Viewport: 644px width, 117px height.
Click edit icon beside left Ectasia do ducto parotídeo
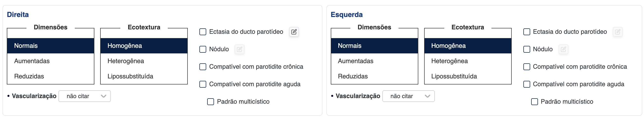[617, 32]
